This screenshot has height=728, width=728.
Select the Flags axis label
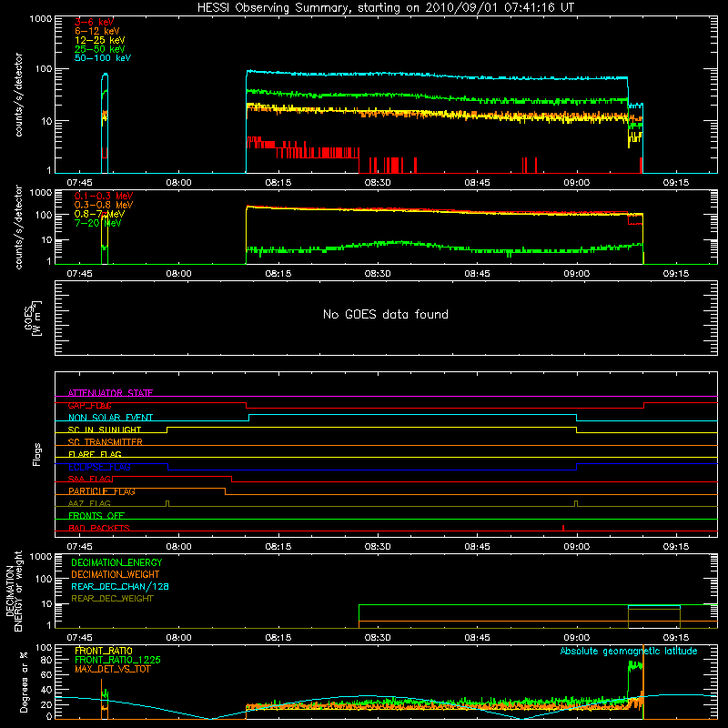tap(36, 454)
